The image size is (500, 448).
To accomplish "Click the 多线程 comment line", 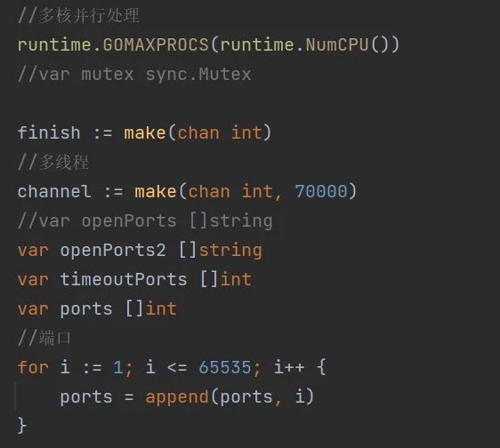I will coord(52,162).
